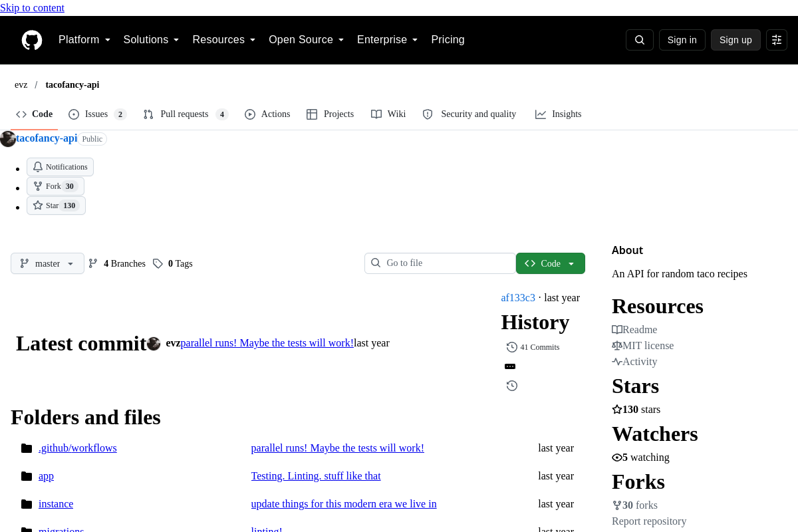The height and width of the screenshot is (532, 798).
Task: Open the Activity link
Action: pos(634,362)
